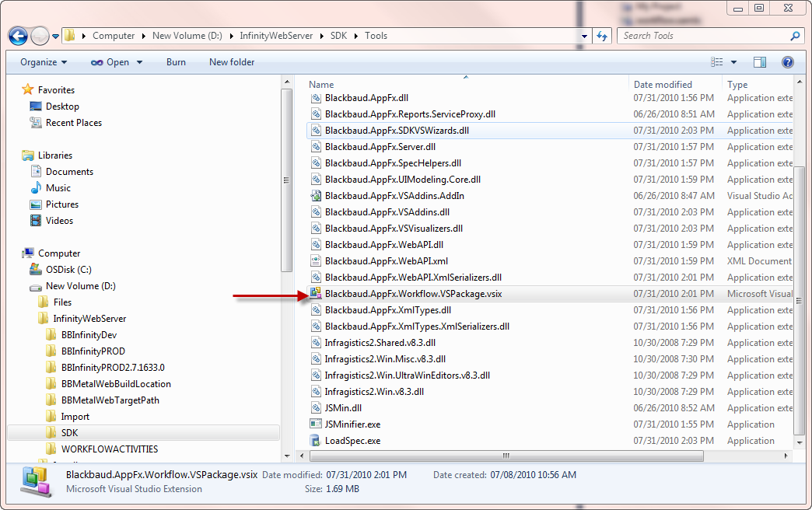
Task: Toggle the preview pane
Action: click(x=760, y=62)
